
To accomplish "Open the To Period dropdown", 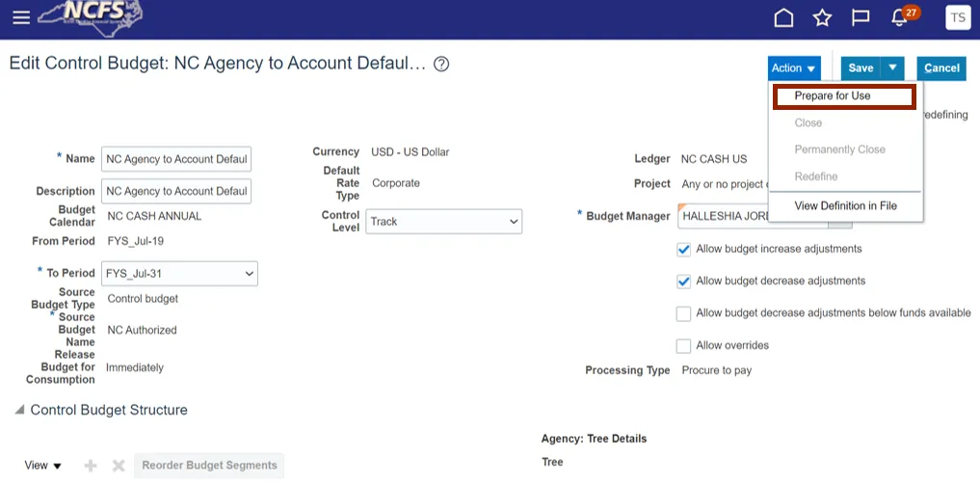I will (179, 274).
